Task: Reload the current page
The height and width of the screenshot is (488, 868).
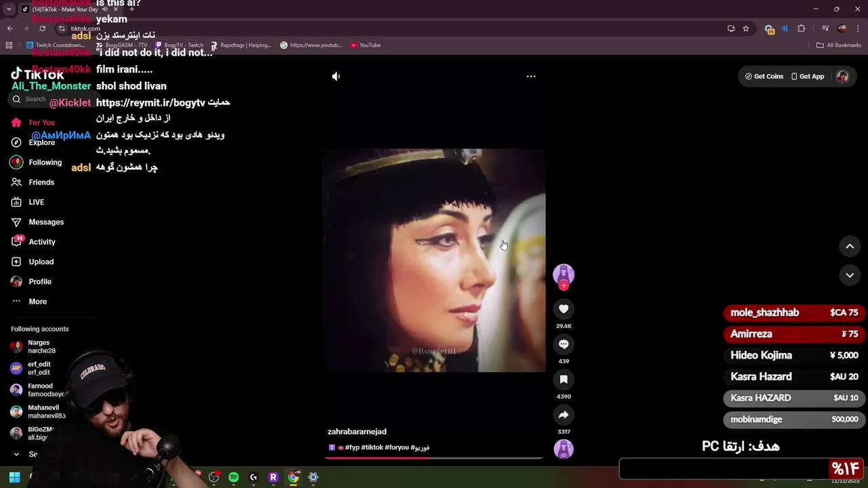Action: click(42, 28)
